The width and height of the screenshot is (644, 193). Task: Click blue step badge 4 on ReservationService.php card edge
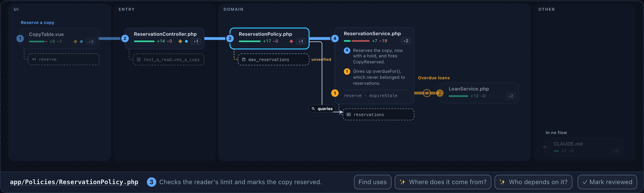[x=335, y=38]
